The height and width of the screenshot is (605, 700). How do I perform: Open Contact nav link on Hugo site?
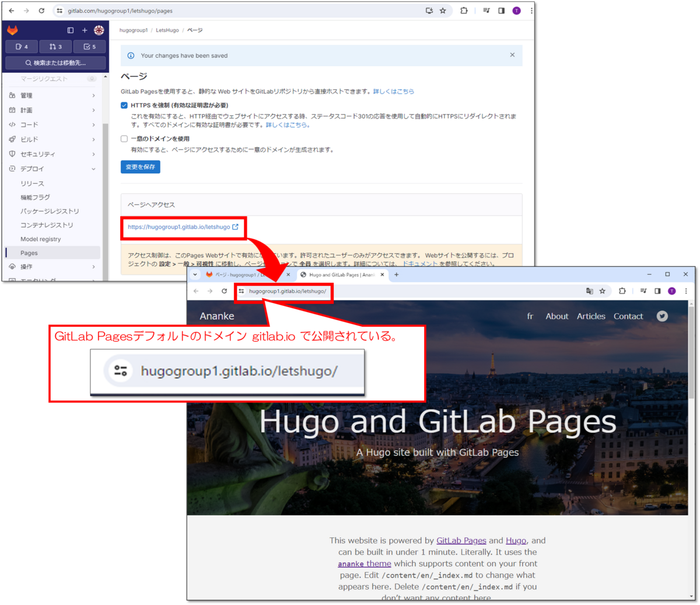coord(628,316)
